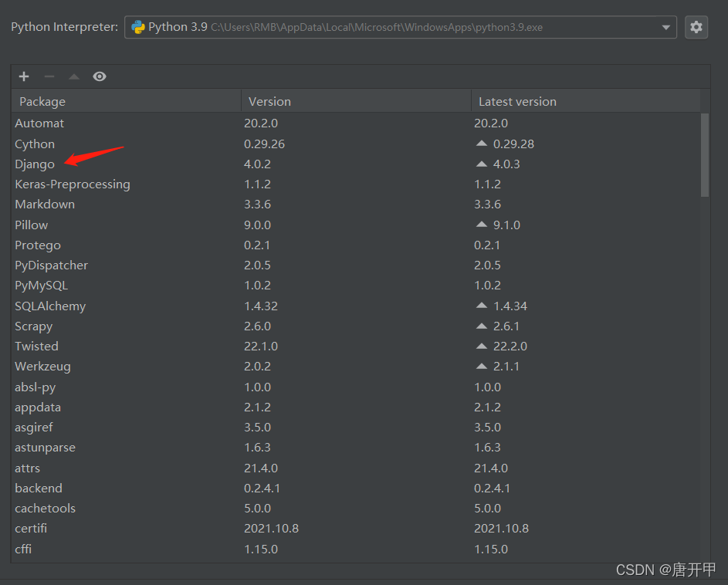Click upgrade arrow next to SQLAlchemy 1.4.34

482,306
